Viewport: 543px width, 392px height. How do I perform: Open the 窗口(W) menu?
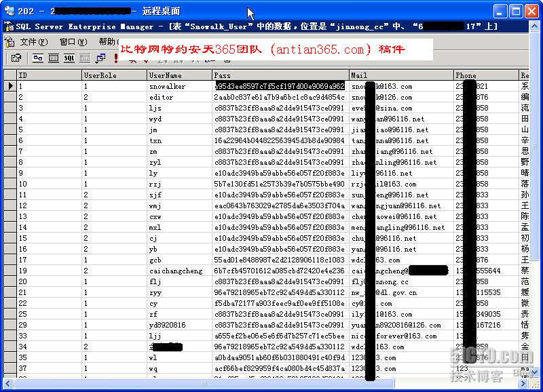coord(73,42)
